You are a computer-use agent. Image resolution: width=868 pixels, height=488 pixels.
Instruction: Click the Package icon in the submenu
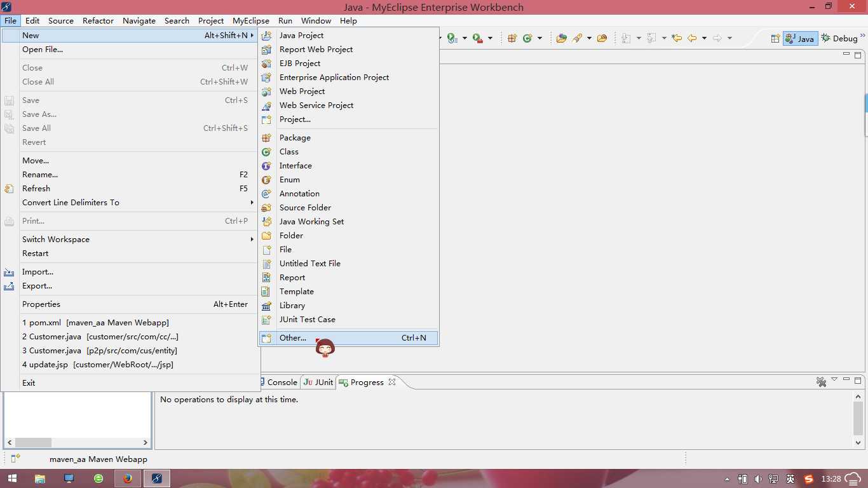[x=267, y=138]
